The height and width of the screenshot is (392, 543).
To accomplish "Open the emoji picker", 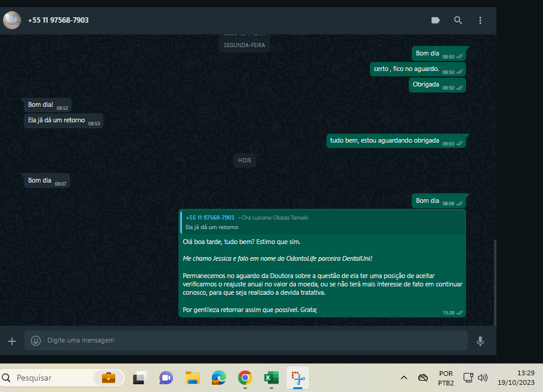I will tap(36, 341).
